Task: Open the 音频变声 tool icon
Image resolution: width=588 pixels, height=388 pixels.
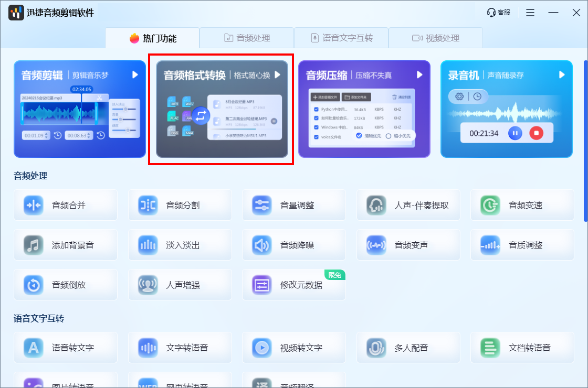Action: pos(376,245)
